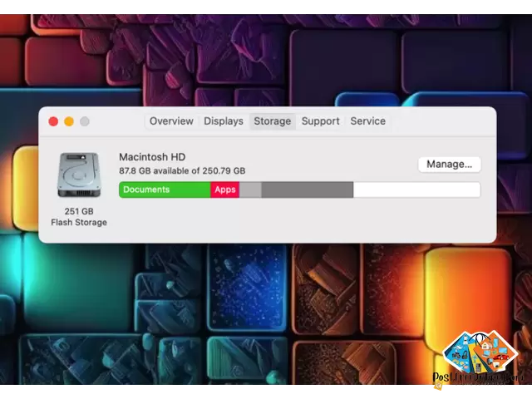Select the red Apps storage segment
This screenshot has height=399, width=532.
(x=225, y=190)
